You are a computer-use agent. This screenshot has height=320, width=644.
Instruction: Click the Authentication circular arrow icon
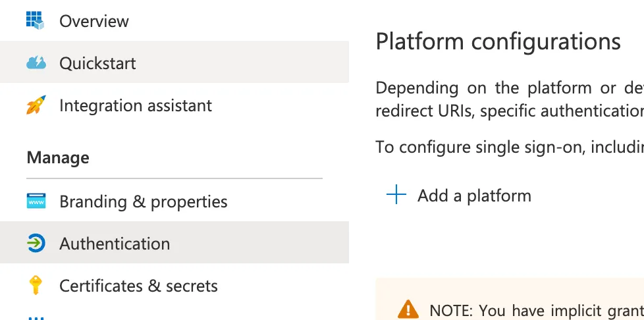point(36,243)
